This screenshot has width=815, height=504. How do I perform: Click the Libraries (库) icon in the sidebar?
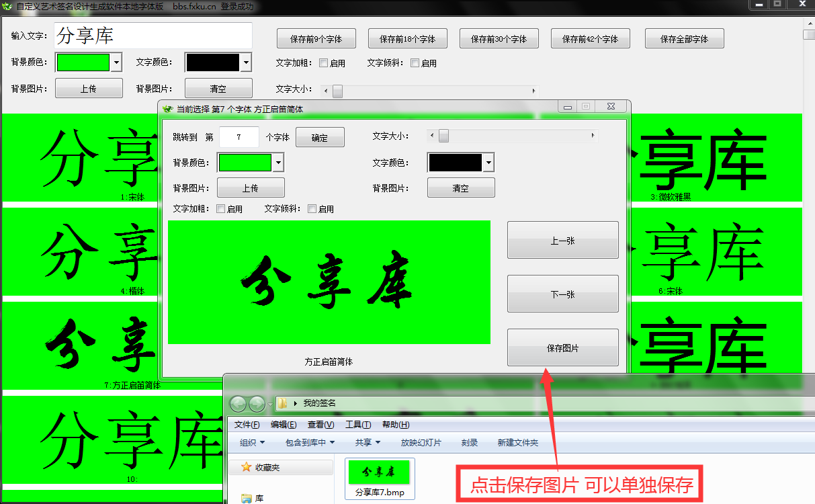[x=247, y=498]
